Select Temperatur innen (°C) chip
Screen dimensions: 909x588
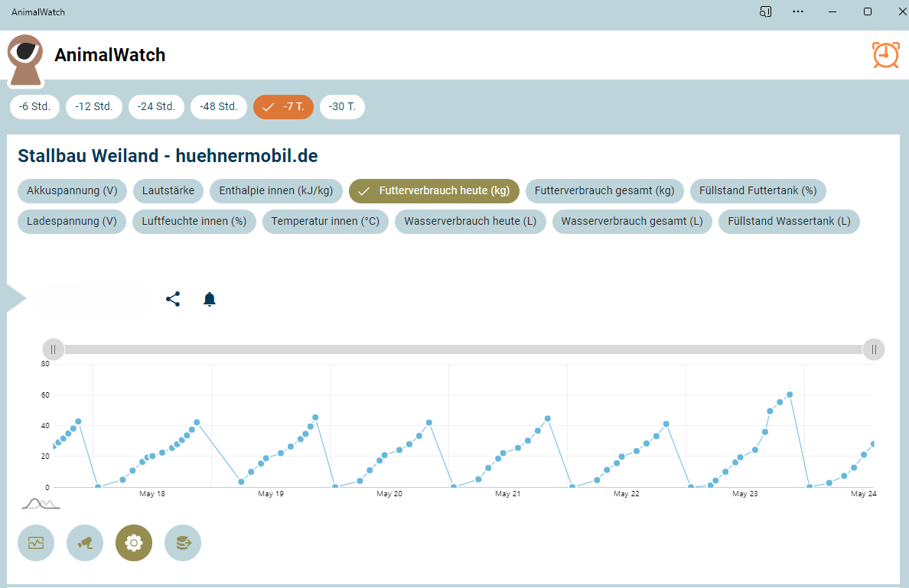(x=325, y=221)
